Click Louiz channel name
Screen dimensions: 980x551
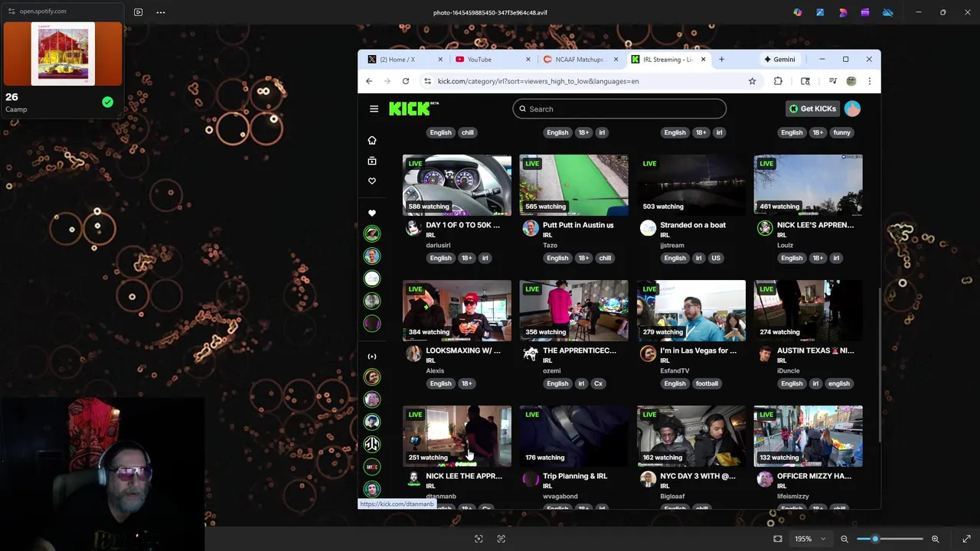(786, 245)
